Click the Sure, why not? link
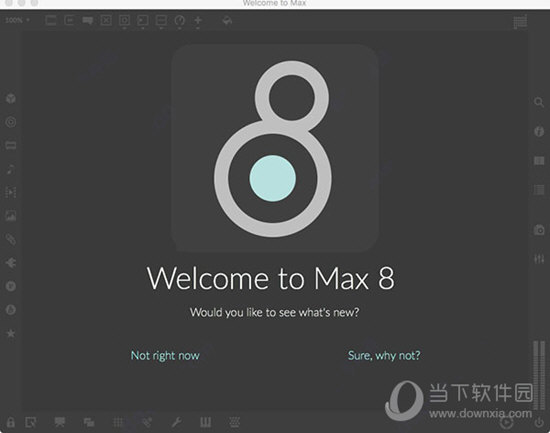The image size is (550, 433). click(x=384, y=356)
